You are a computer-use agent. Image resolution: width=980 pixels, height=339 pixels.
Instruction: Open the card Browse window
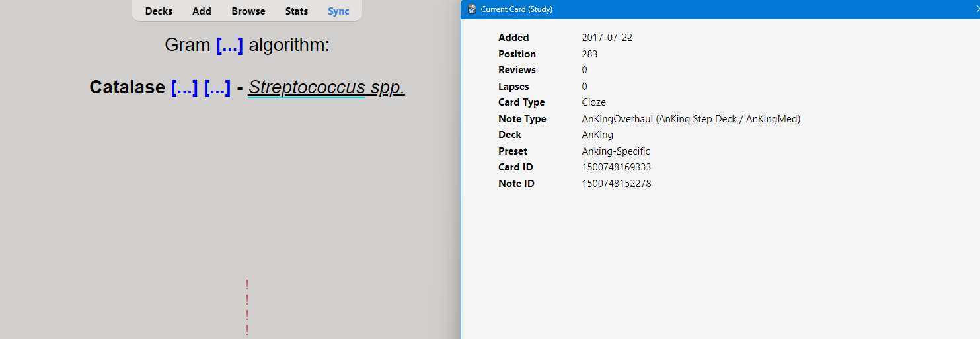pos(248,11)
